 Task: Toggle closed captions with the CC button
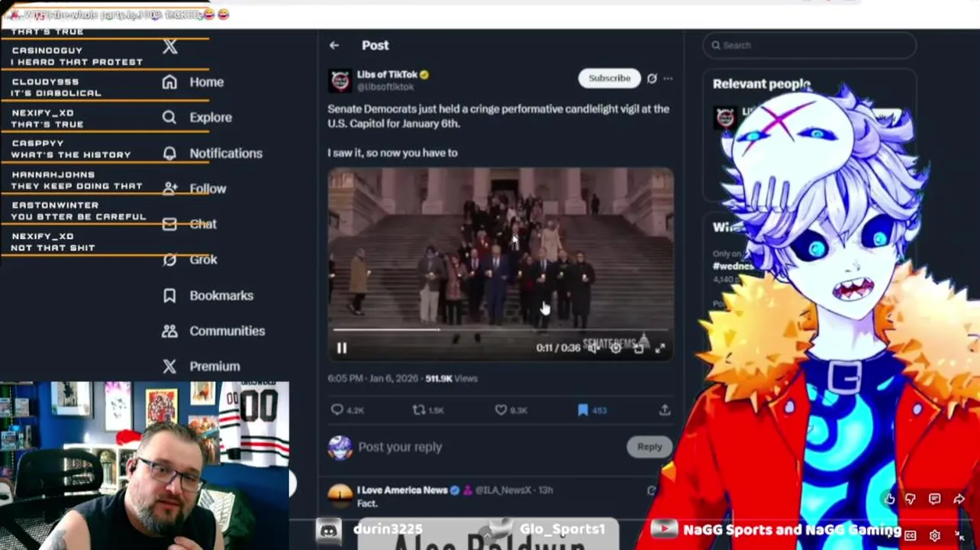[911, 535]
